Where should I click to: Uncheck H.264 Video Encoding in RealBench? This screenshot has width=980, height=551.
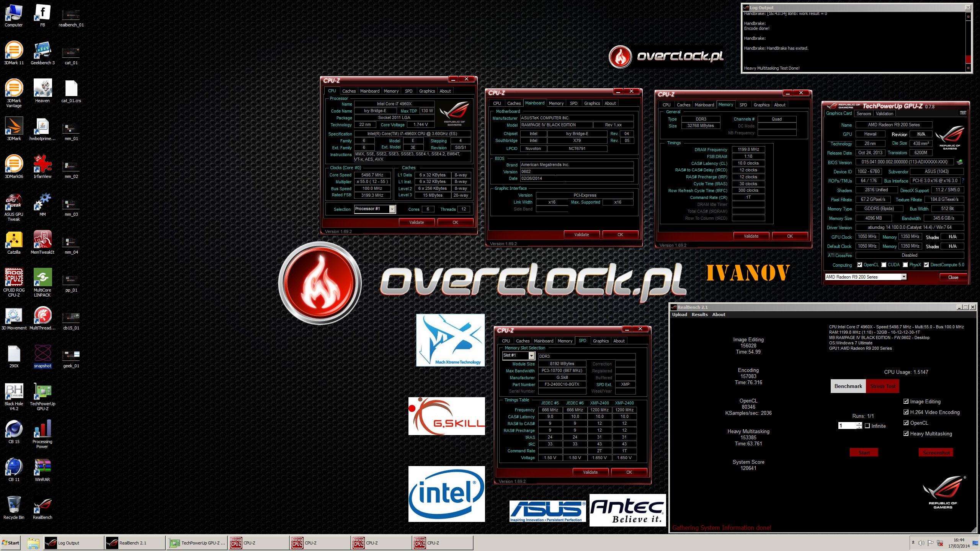[x=906, y=412]
